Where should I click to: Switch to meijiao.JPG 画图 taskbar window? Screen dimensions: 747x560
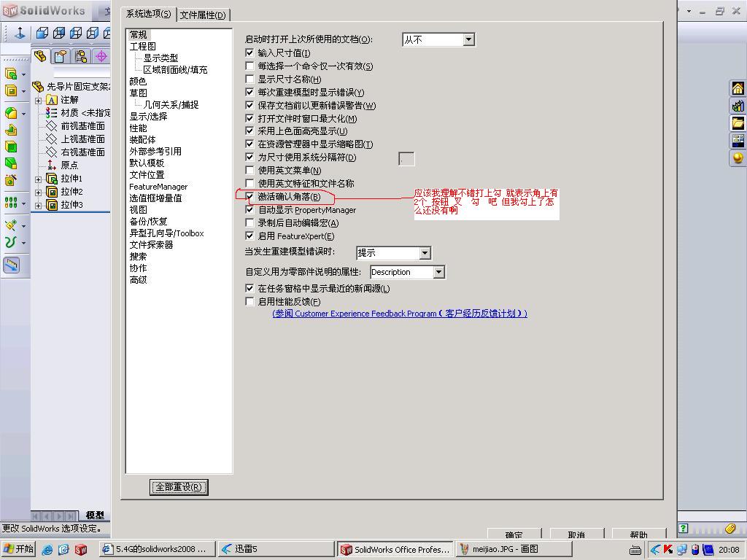[x=513, y=549]
